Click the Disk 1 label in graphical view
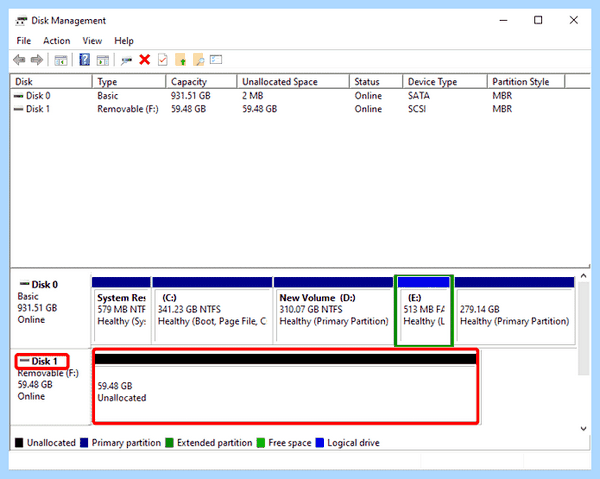The image size is (600, 479). [44, 361]
